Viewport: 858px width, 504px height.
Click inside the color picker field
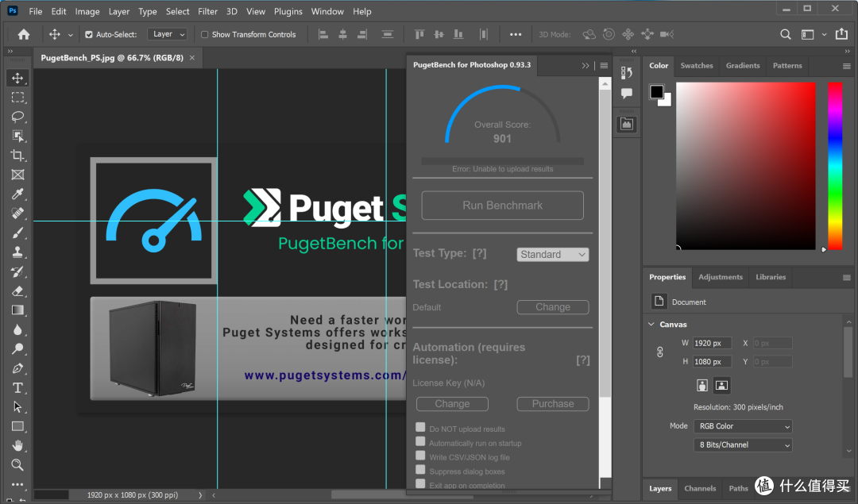point(745,166)
